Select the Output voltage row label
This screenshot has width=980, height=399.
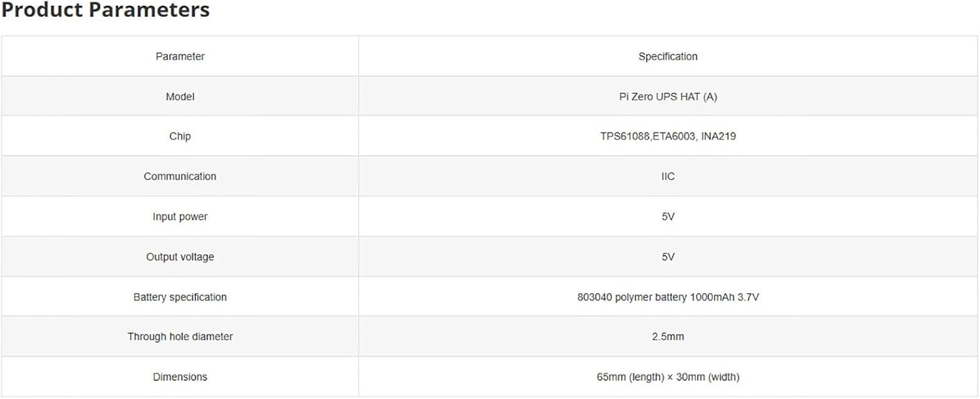180,257
